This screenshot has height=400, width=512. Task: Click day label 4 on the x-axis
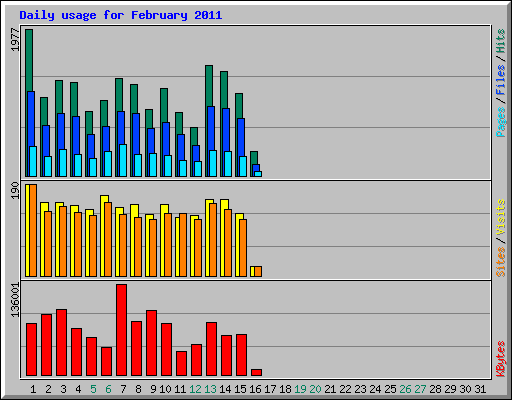pyautogui.click(x=78, y=389)
